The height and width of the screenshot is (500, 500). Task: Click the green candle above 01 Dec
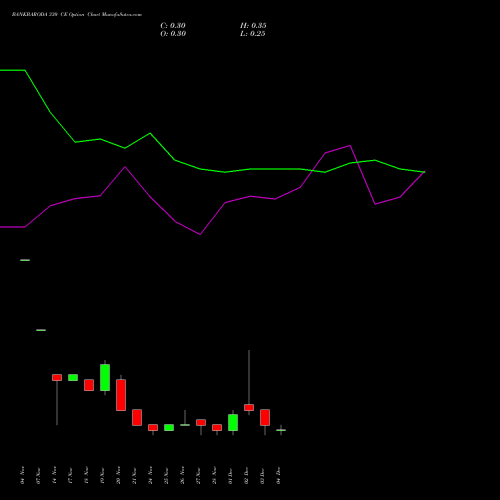pyautogui.click(x=233, y=422)
